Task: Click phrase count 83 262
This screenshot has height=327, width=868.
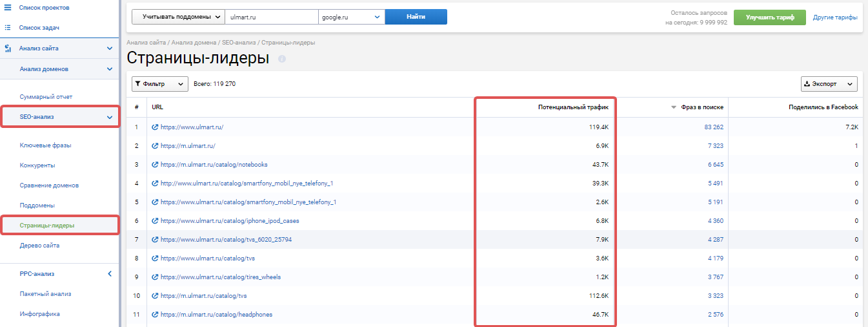Action: pos(714,127)
